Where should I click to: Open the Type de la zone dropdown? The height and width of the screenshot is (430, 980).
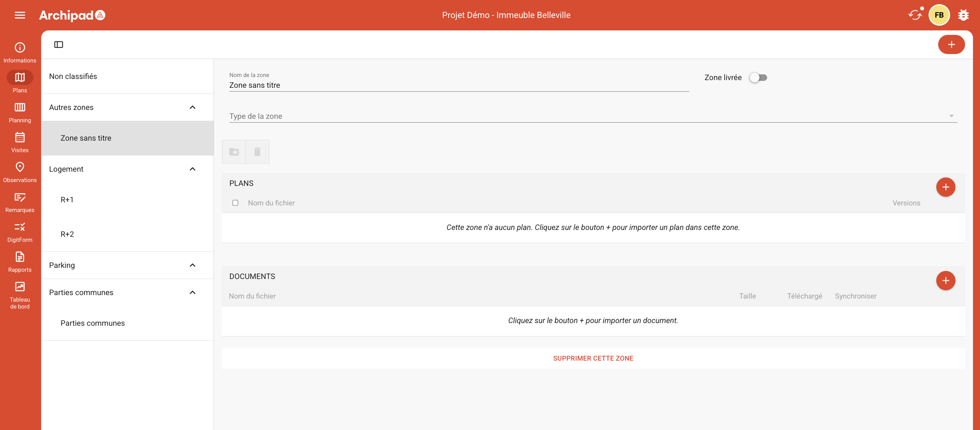[593, 116]
